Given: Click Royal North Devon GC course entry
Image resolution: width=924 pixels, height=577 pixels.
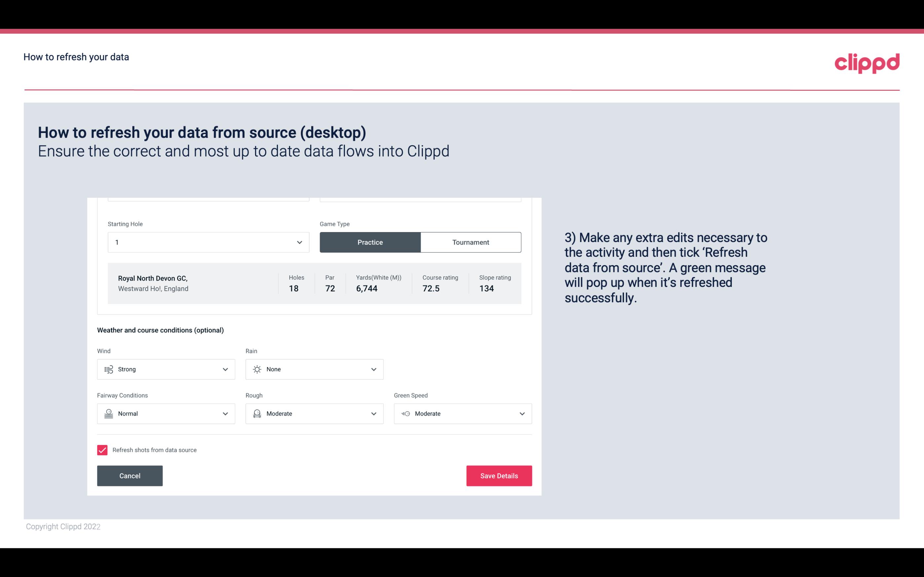Looking at the screenshot, I should [314, 283].
